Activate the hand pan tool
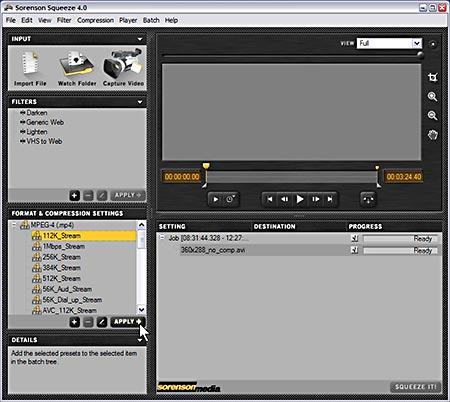 (433, 135)
